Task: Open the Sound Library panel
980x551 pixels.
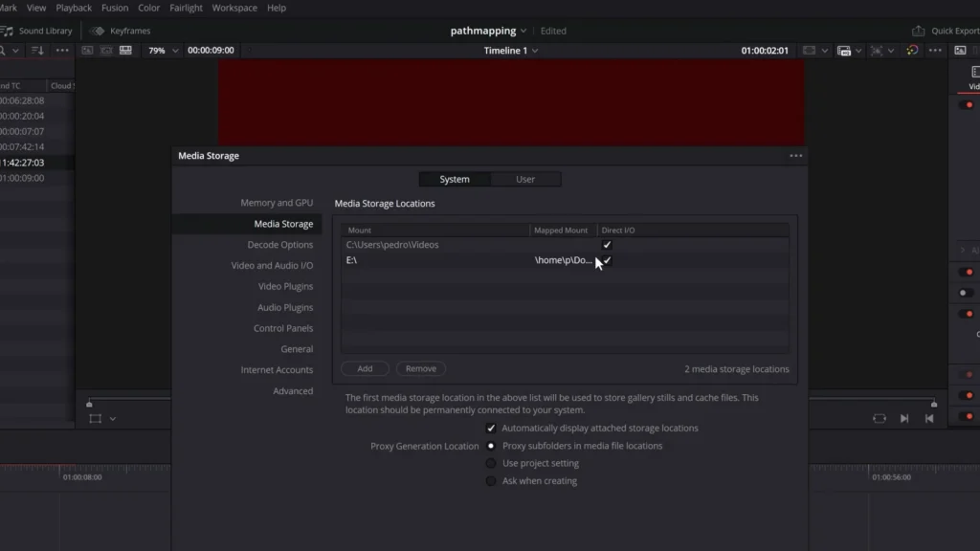Action: [x=37, y=31]
